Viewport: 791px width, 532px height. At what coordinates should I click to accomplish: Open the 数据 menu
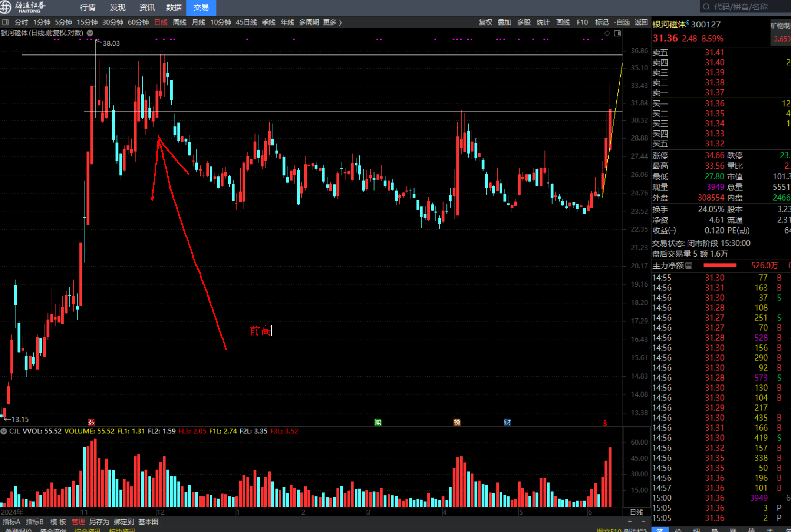coord(174,7)
